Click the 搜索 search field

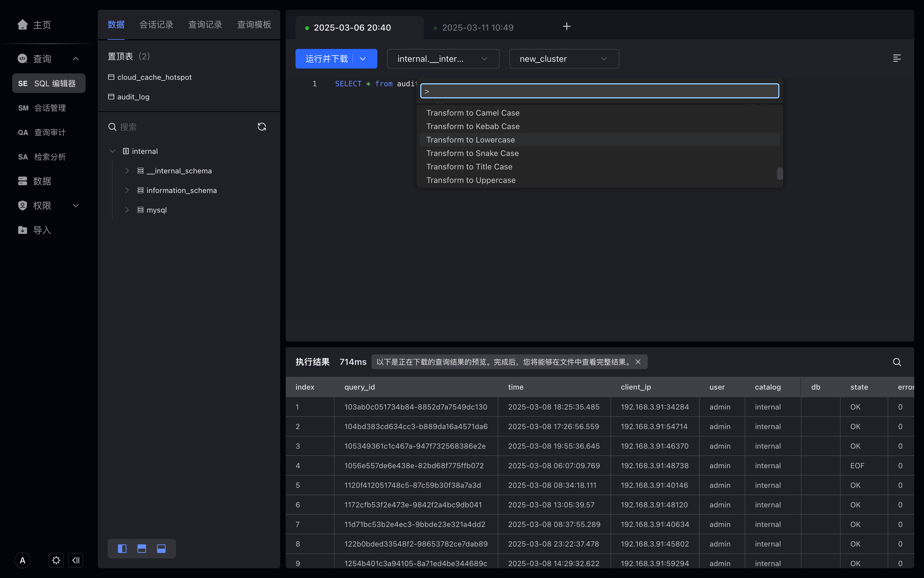(183, 127)
